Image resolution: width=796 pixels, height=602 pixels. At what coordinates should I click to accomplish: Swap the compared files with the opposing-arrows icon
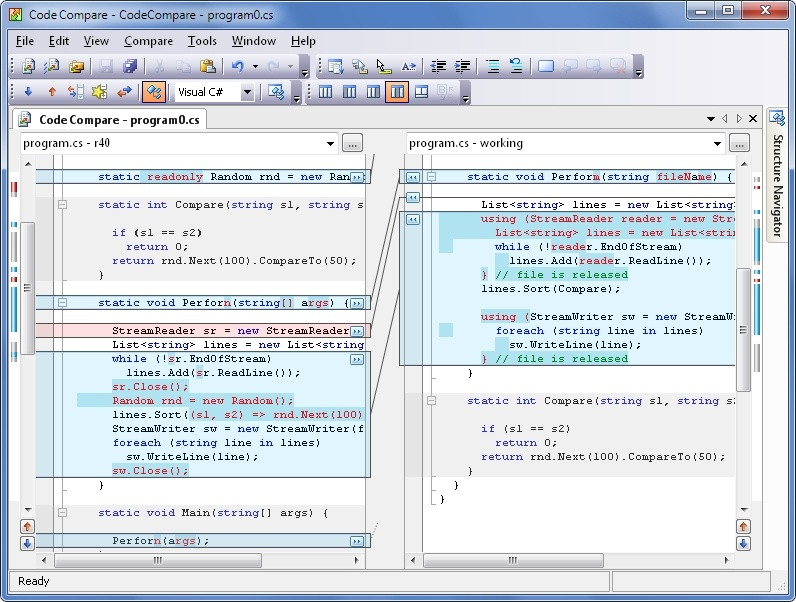(124, 92)
